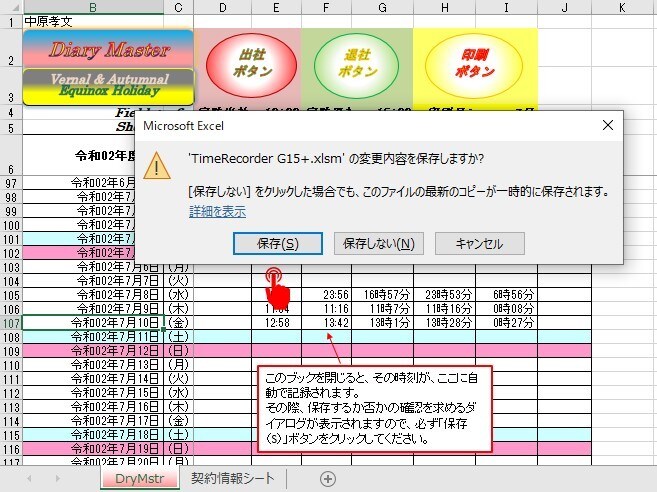Select column F header
Image resolution: width=657 pixels, height=492 pixels.
click(x=326, y=7)
